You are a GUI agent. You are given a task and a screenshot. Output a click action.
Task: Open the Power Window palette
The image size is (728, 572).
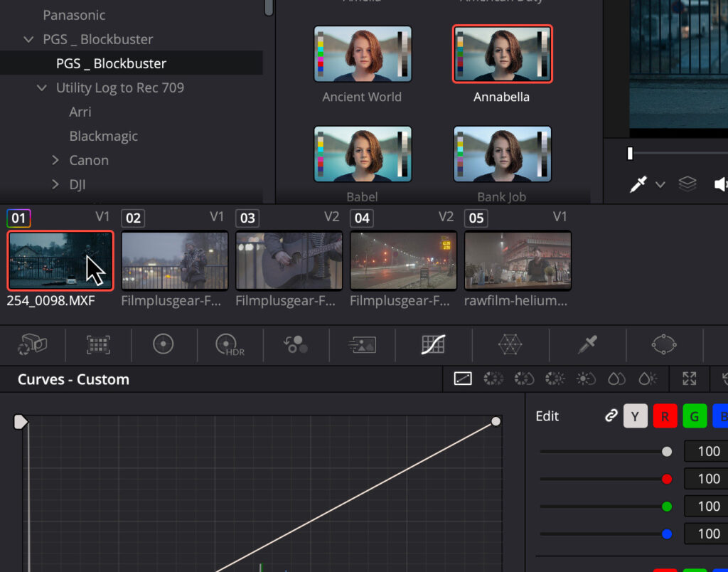pos(663,345)
